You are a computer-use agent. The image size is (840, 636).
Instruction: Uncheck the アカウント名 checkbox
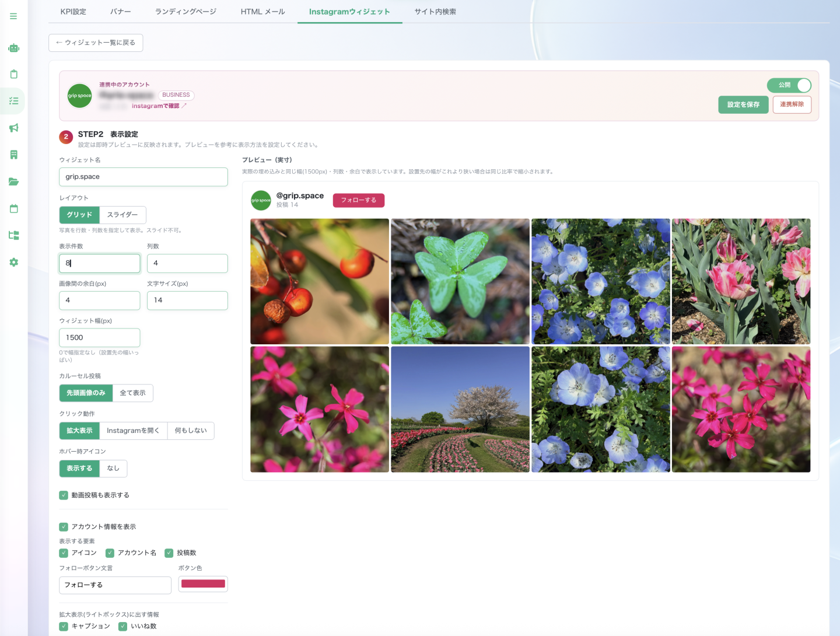click(110, 553)
